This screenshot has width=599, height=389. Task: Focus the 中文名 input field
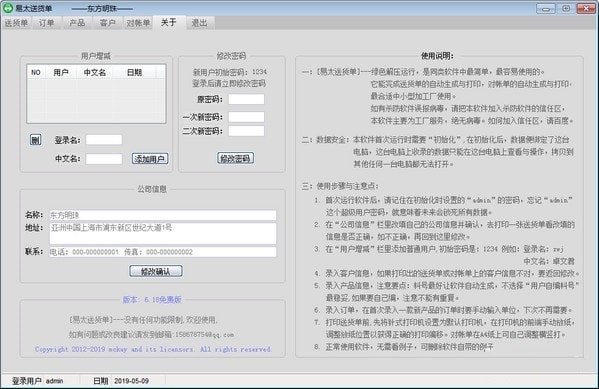coord(104,159)
